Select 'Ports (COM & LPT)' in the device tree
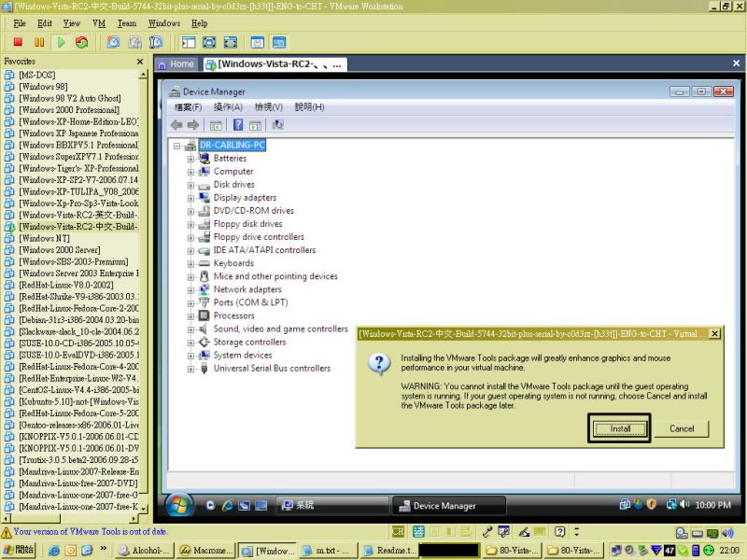Image resolution: width=747 pixels, height=560 pixels. pos(250,302)
